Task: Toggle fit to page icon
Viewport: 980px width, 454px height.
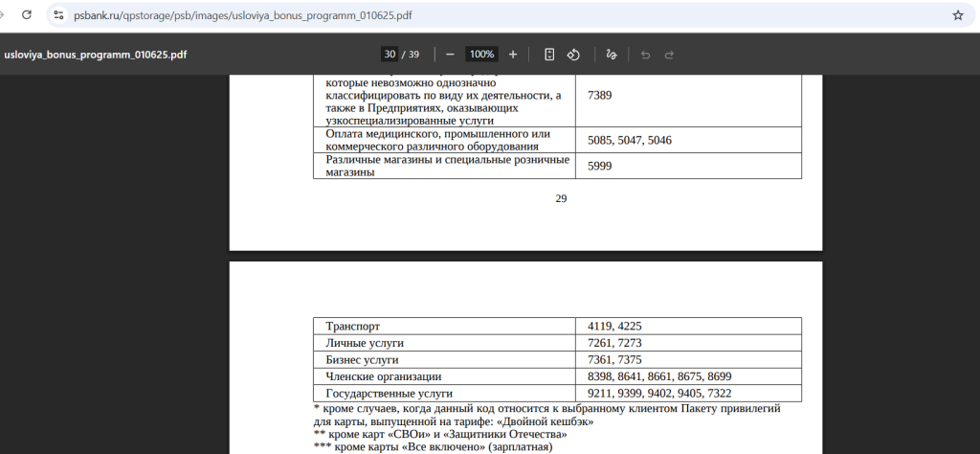Action: [x=548, y=55]
